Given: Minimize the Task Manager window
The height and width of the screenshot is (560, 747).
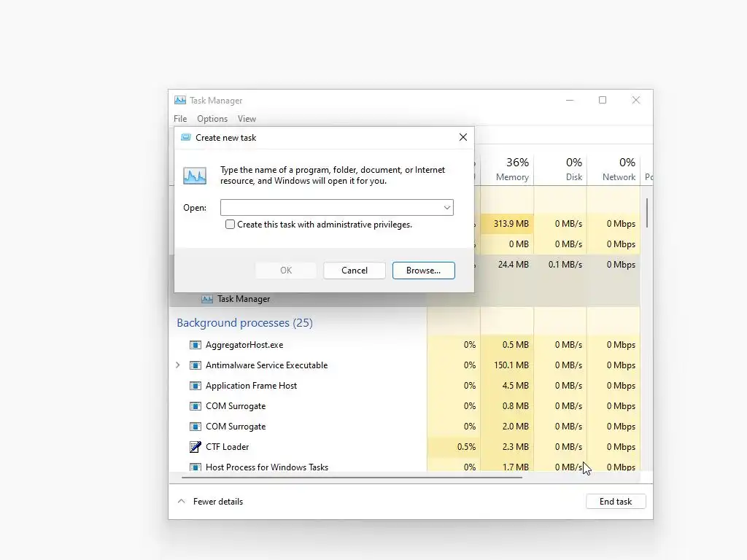Looking at the screenshot, I should coord(570,100).
